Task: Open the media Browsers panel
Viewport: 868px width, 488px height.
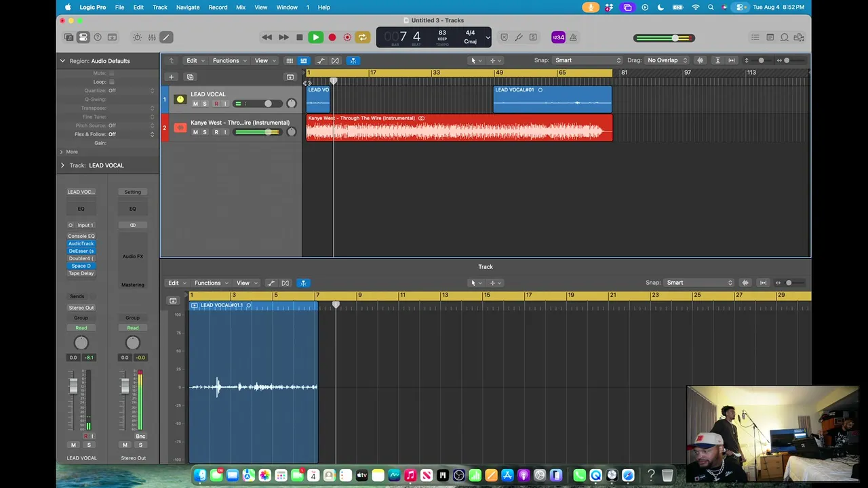Action: point(800,37)
